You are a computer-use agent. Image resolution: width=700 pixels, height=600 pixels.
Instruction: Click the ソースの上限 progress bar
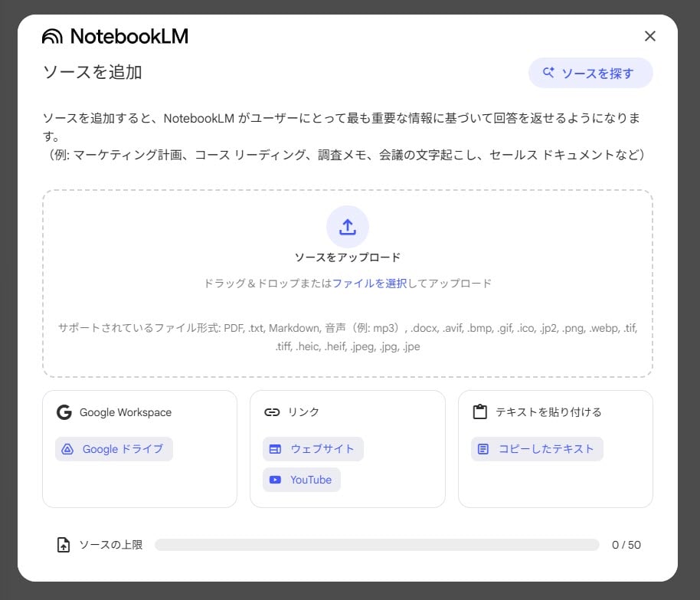pyautogui.click(x=377, y=545)
